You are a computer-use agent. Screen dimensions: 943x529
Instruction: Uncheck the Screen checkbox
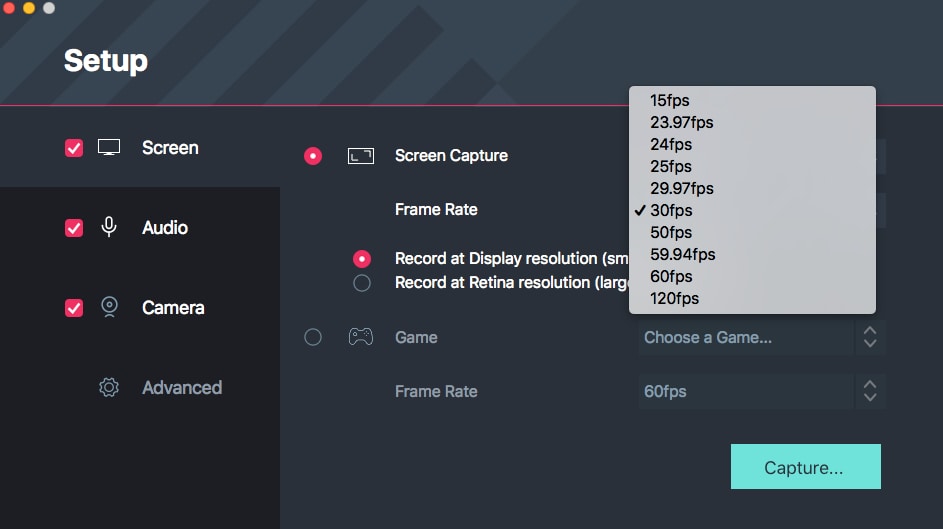coord(74,148)
